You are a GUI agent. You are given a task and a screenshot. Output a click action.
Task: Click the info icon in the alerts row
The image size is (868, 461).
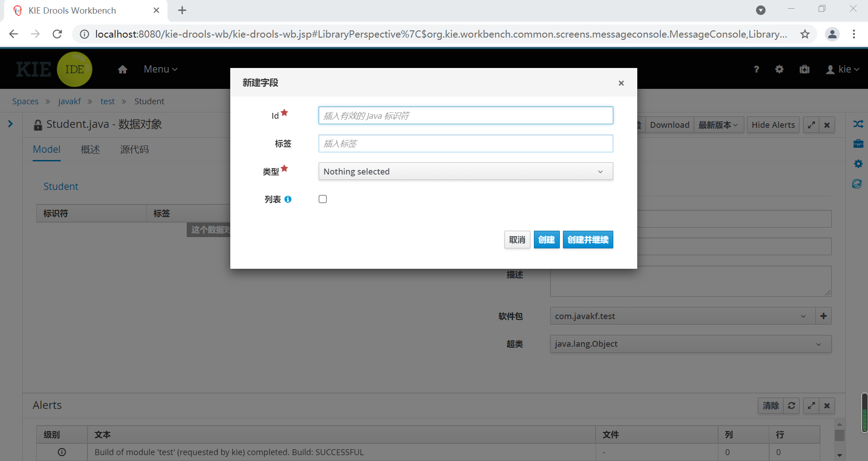tap(62, 452)
